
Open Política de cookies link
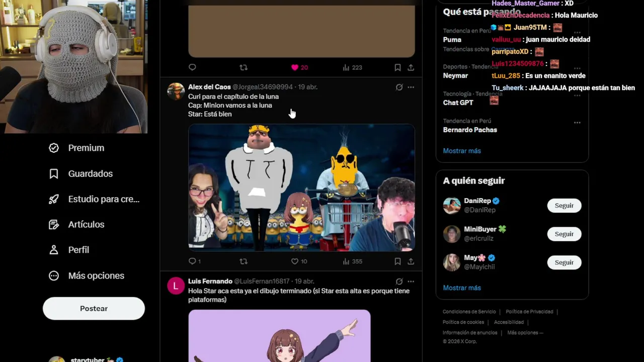click(463, 322)
